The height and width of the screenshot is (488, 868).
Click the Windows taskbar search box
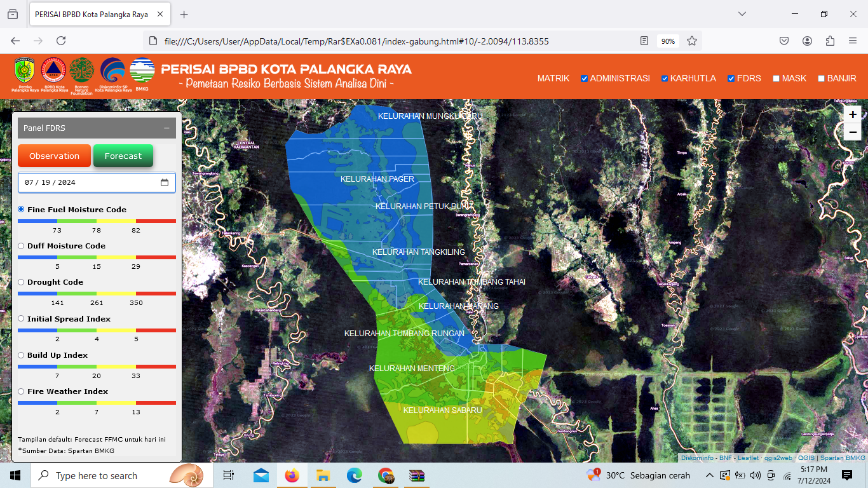(x=121, y=475)
